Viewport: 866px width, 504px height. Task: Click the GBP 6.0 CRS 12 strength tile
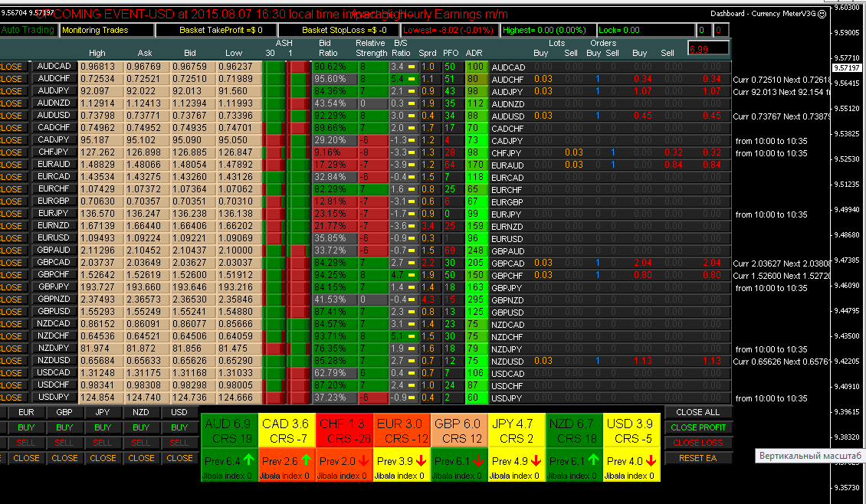460,430
